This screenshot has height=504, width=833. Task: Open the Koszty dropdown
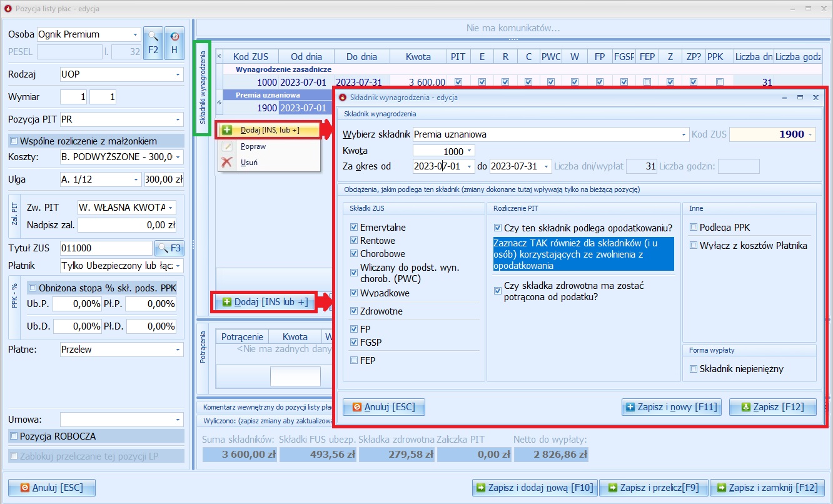pos(178,158)
